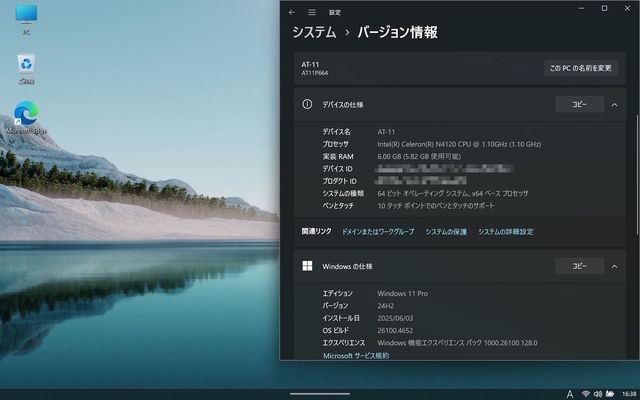Viewport: 640px width, 400px height.
Task: Select the device specifications info icon
Action: point(307,104)
